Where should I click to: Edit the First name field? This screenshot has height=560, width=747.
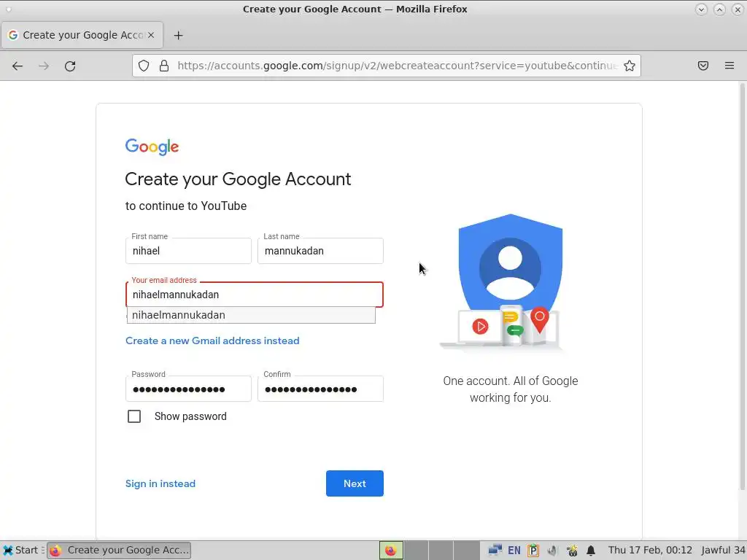(188, 251)
